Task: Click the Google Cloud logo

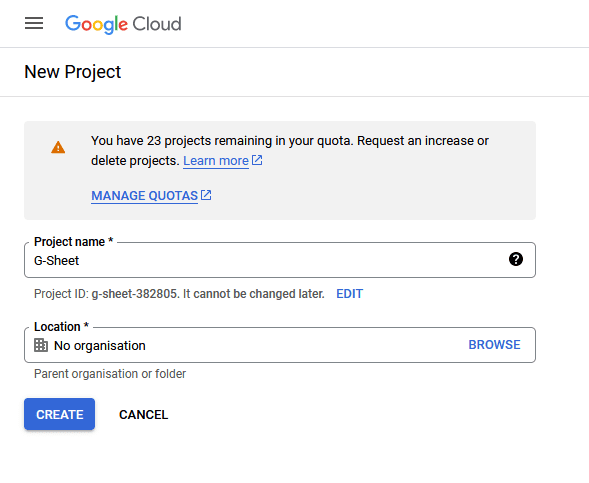Action: click(x=123, y=24)
